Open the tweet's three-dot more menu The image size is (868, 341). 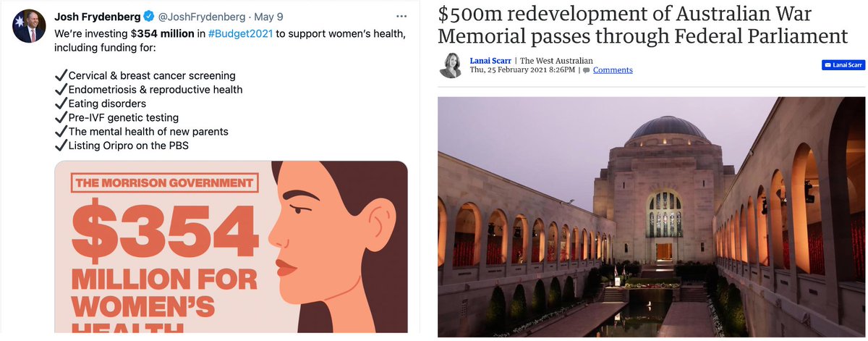[x=401, y=15]
